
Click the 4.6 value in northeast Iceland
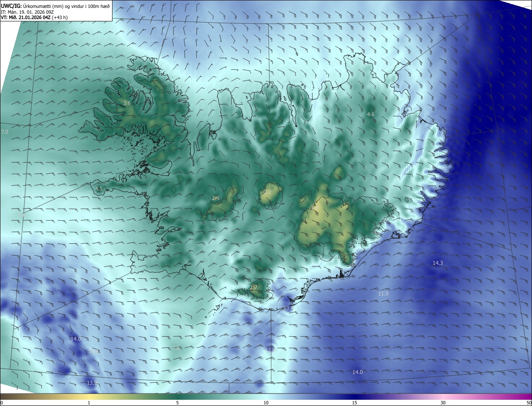coord(371,114)
